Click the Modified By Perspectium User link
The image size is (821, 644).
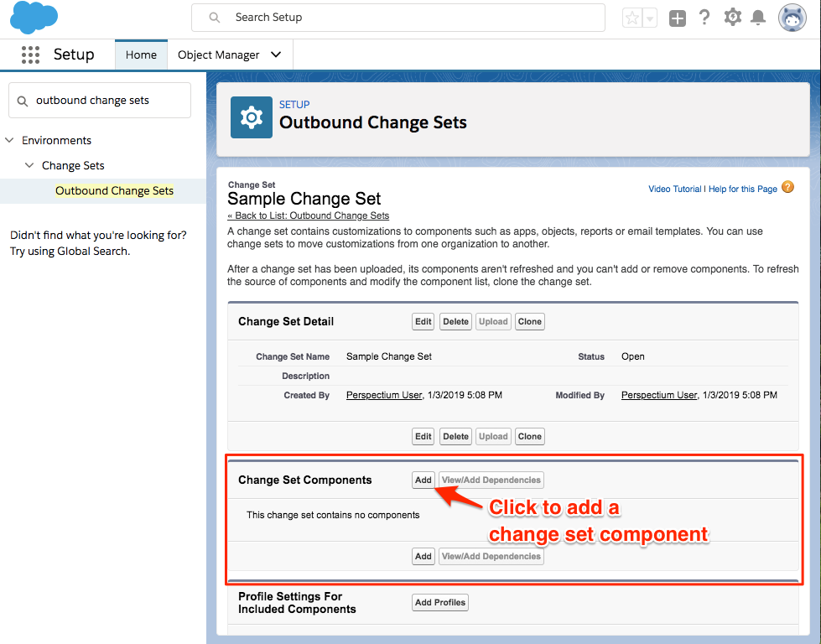659,395
